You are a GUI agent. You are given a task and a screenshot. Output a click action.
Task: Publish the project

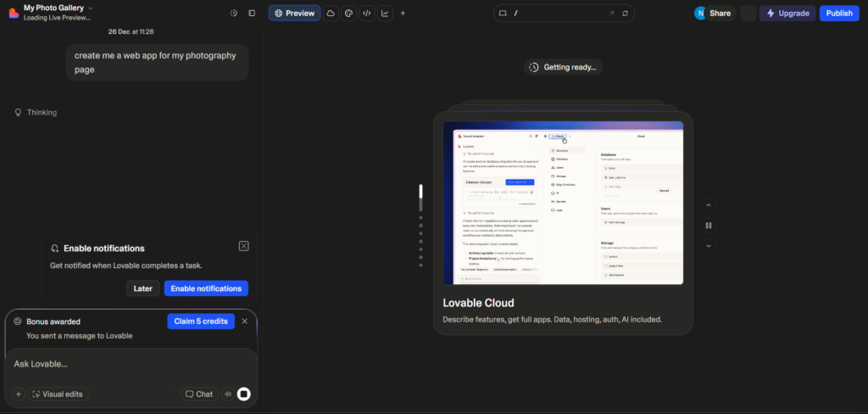click(x=839, y=13)
